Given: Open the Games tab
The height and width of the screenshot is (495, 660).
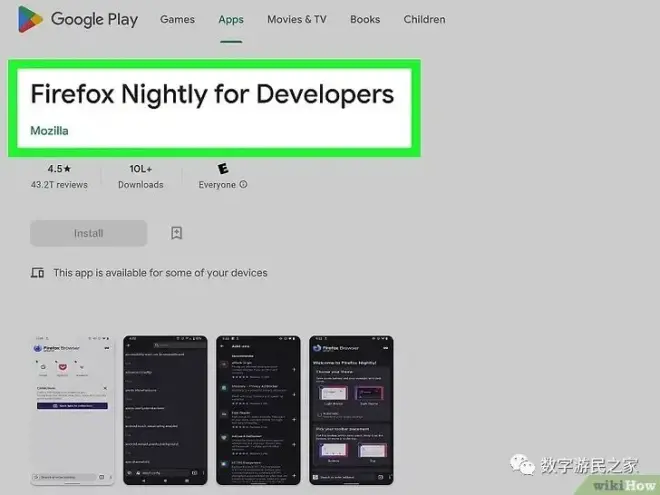Looking at the screenshot, I should (x=177, y=19).
